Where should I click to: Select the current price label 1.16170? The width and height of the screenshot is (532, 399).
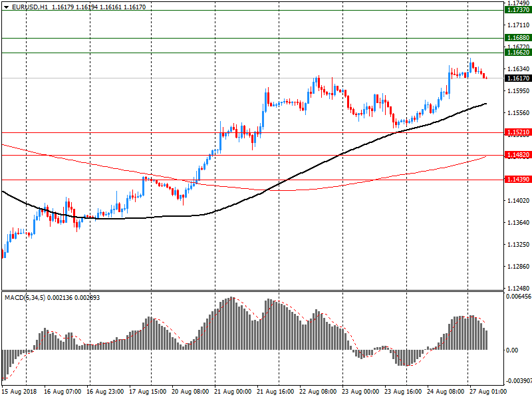click(x=518, y=78)
